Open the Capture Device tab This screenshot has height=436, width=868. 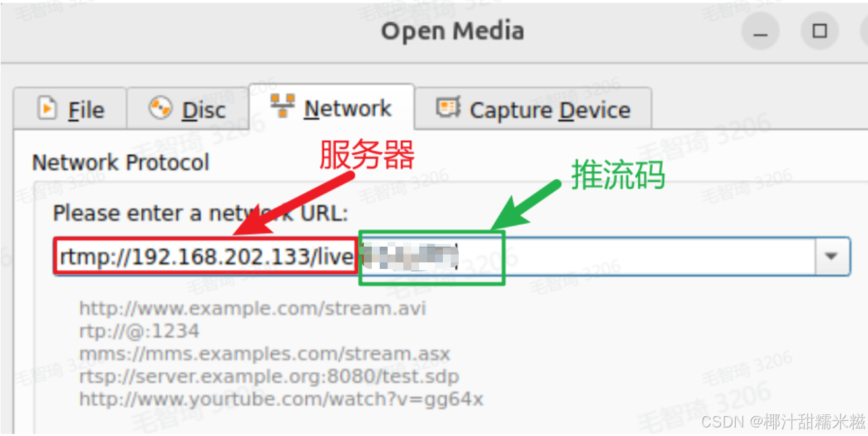[x=533, y=109]
